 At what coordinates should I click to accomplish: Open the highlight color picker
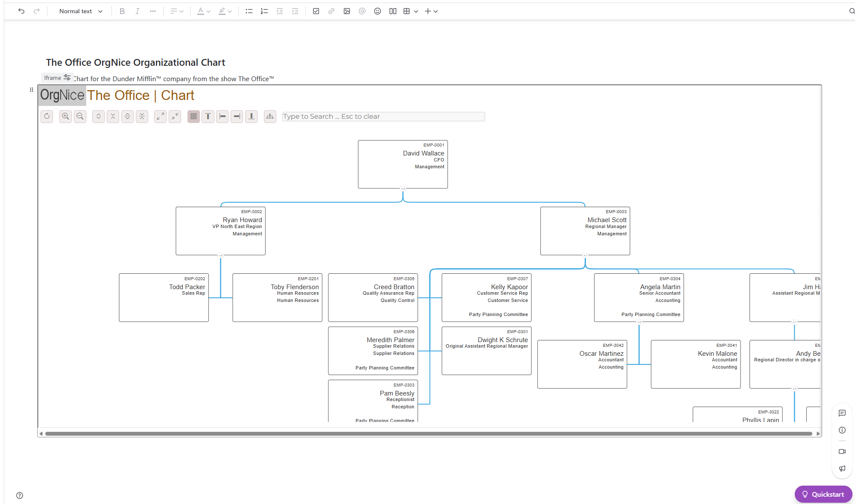(x=225, y=11)
